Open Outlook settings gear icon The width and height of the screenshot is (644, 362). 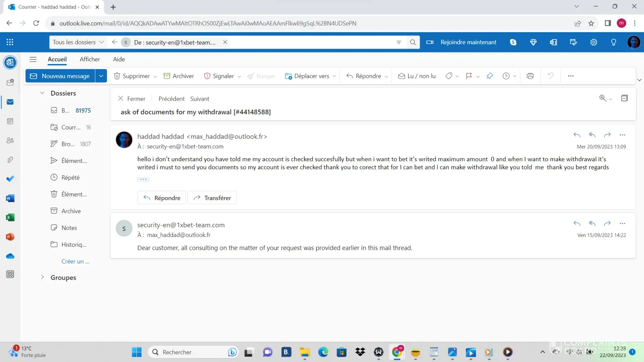point(593,42)
